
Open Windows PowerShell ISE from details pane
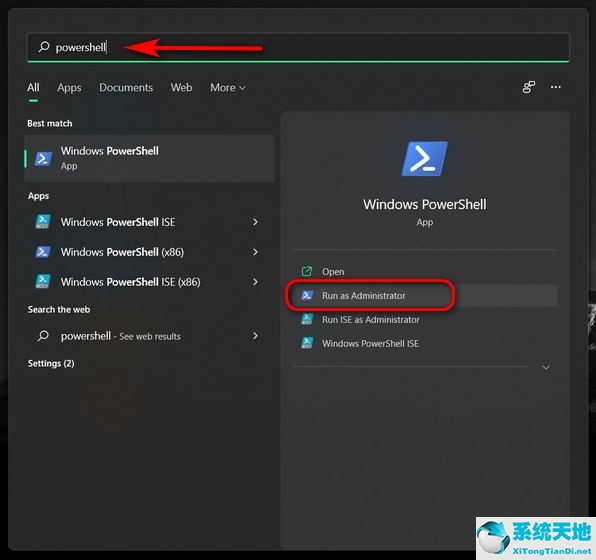coord(425,343)
